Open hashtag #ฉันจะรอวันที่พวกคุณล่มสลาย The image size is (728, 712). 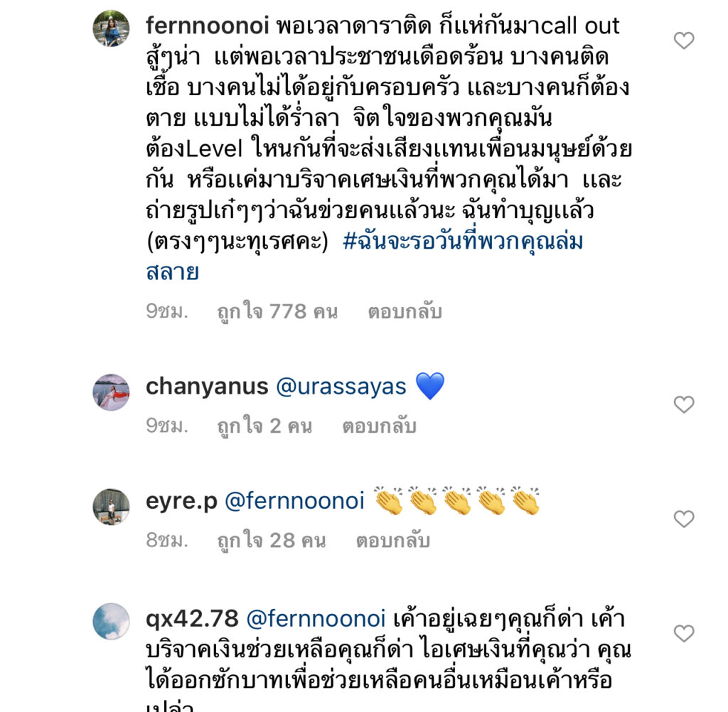(x=462, y=242)
